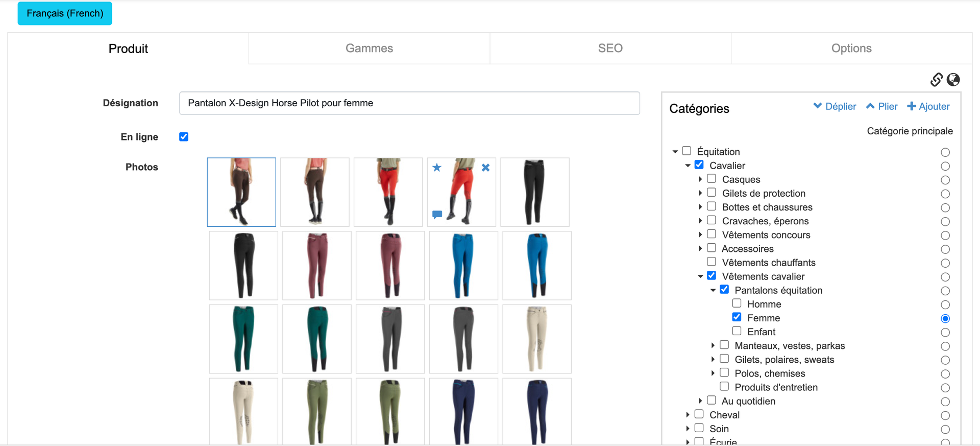
Task: Click the Désignation text field
Action: pos(409,103)
